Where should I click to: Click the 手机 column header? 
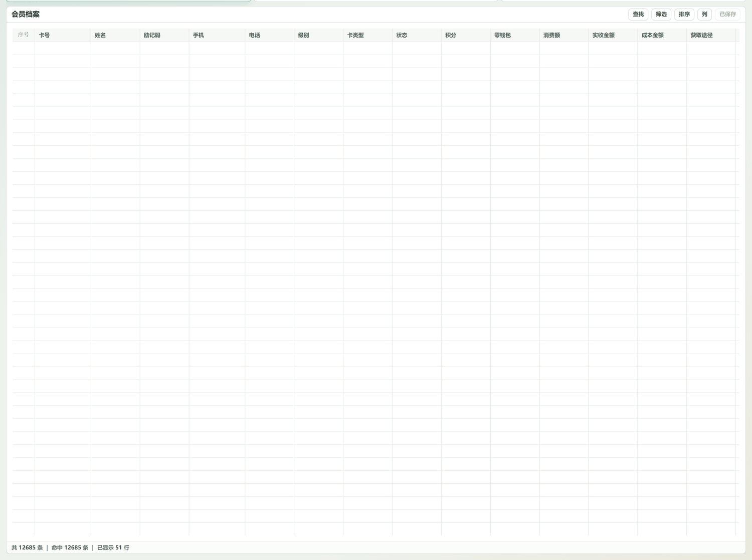tap(217, 35)
